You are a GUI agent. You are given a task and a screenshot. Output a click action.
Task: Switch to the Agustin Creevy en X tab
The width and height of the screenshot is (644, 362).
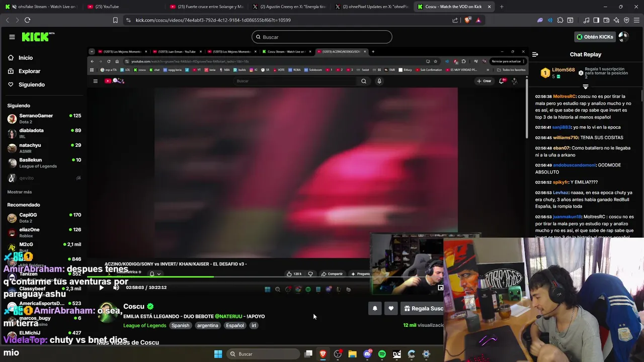coord(289,7)
